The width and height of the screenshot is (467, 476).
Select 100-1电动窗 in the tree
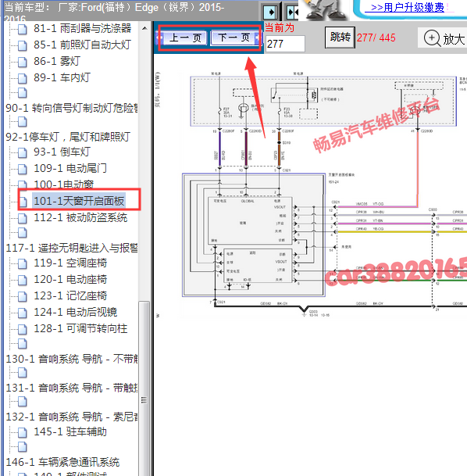(x=64, y=184)
